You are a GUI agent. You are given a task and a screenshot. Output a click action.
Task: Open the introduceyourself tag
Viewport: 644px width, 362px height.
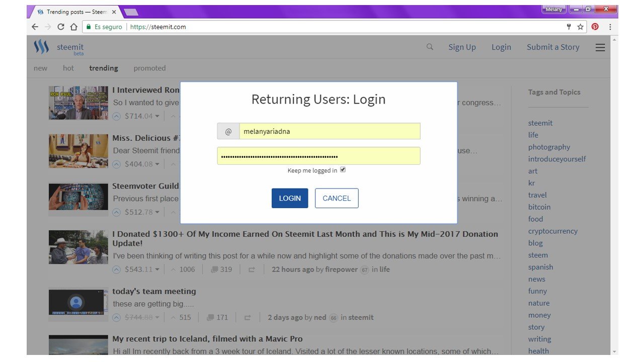pyautogui.click(x=557, y=159)
